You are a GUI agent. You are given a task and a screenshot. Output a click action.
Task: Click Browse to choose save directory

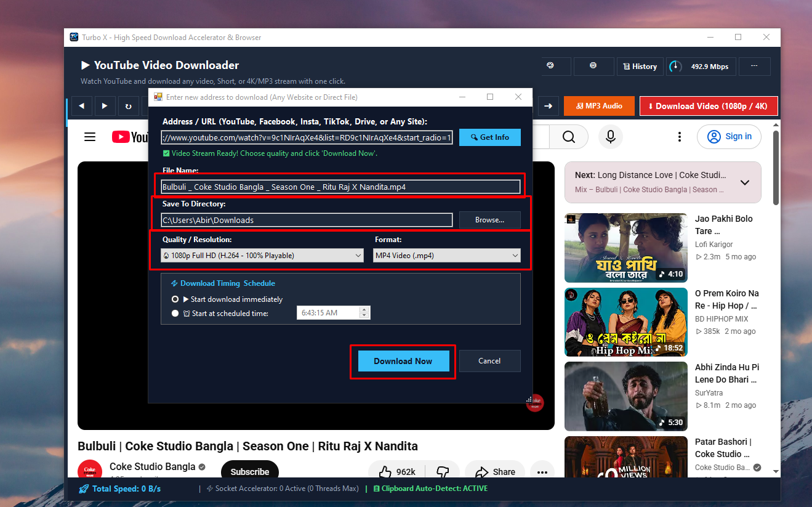(x=490, y=220)
